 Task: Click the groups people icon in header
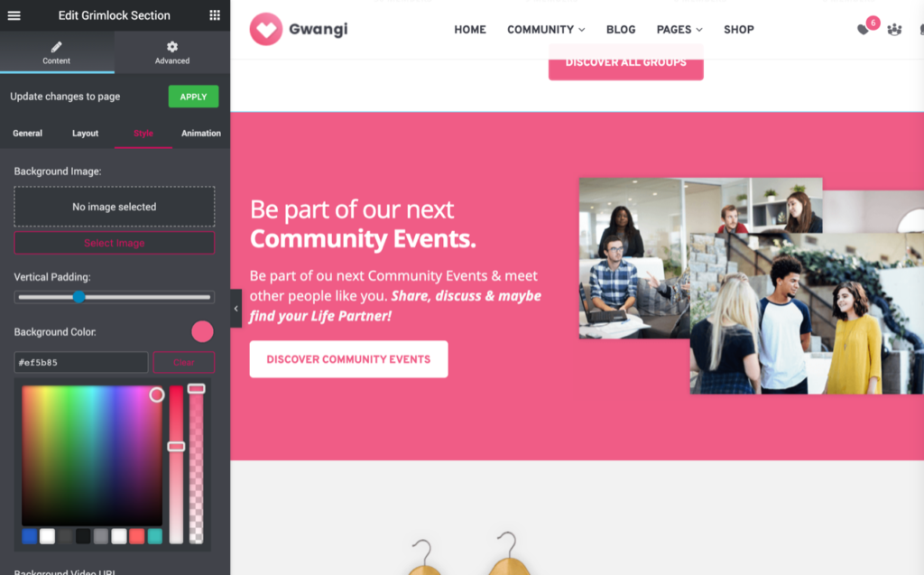894,29
